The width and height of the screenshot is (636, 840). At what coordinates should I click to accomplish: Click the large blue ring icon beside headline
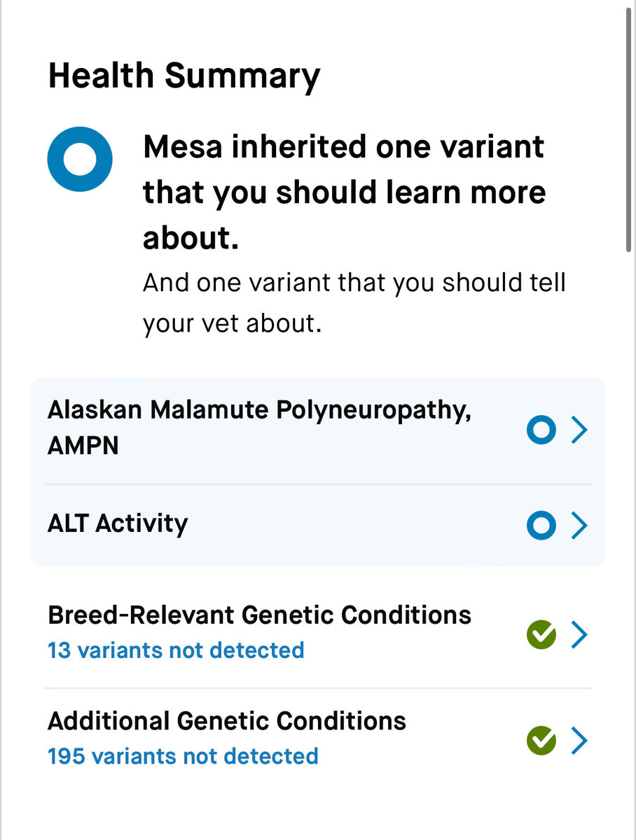[x=80, y=160]
